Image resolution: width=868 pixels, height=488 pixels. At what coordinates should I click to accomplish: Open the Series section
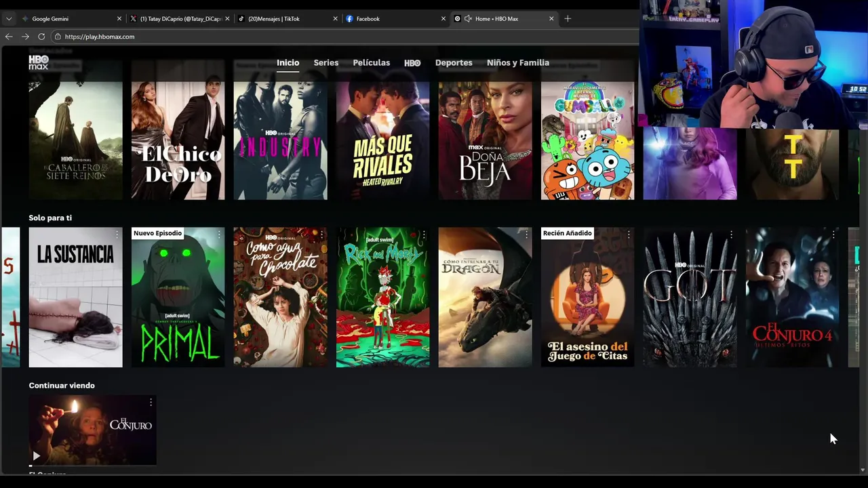point(326,62)
